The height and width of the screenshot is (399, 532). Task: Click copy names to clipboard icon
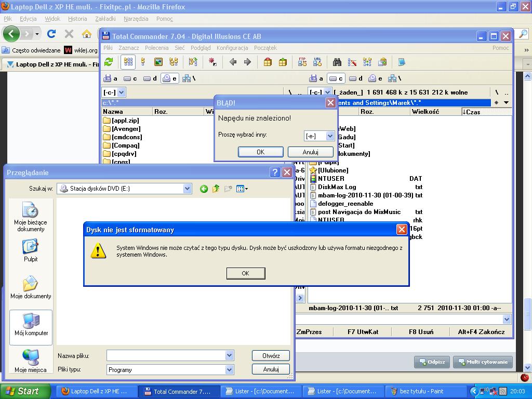[x=382, y=62]
